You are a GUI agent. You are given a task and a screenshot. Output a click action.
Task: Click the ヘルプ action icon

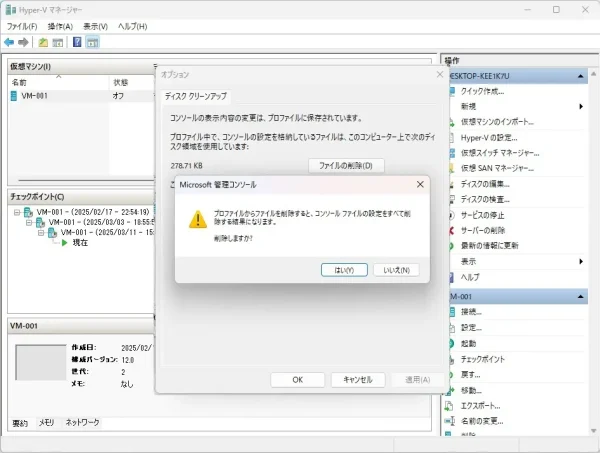tap(452, 277)
